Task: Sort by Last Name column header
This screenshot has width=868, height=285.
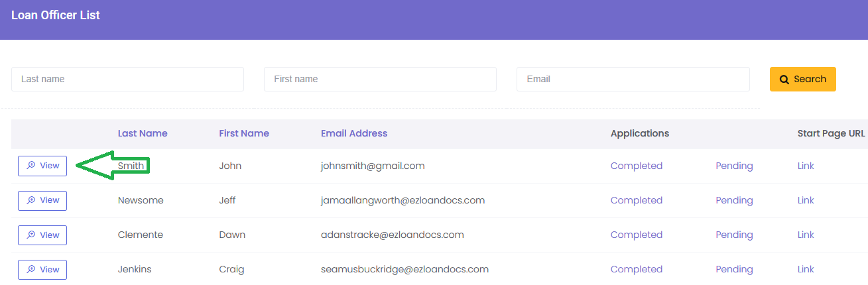Action: click(143, 133)
